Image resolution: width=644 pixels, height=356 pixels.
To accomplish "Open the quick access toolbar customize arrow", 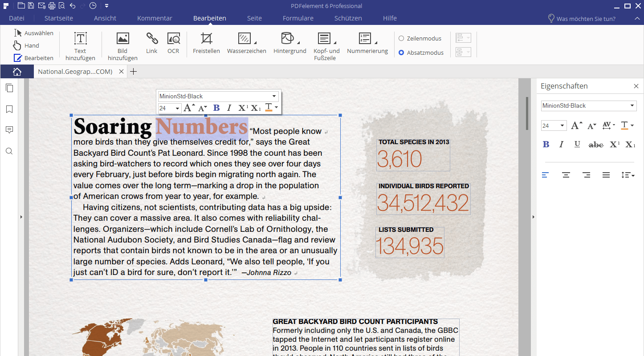I will pos(106,6).
